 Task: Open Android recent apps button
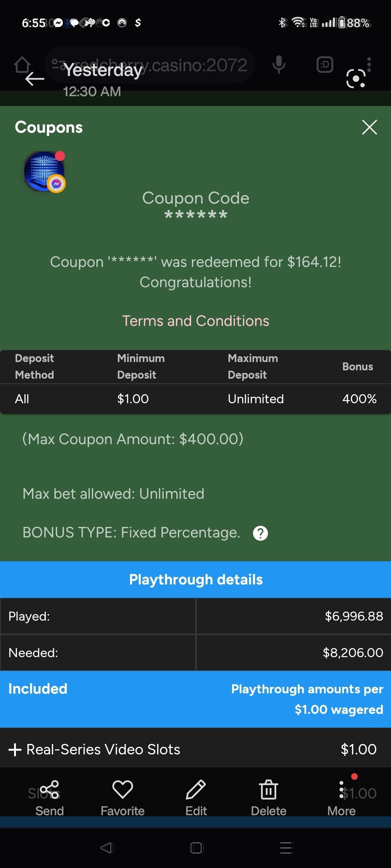[286, 848]
